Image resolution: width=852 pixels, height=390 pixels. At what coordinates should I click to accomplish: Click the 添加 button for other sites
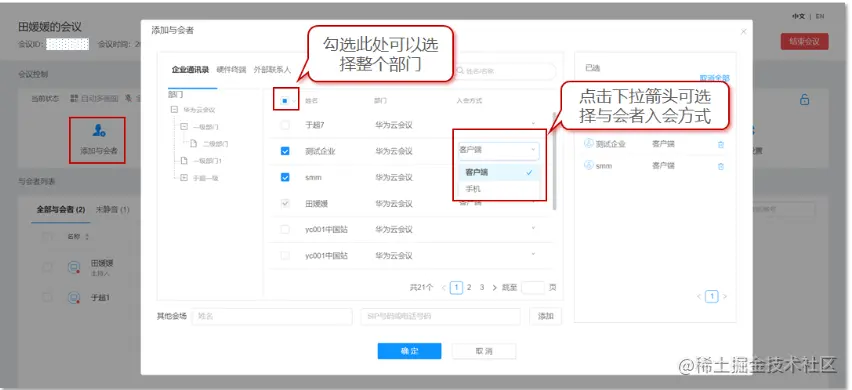[546, 316]
